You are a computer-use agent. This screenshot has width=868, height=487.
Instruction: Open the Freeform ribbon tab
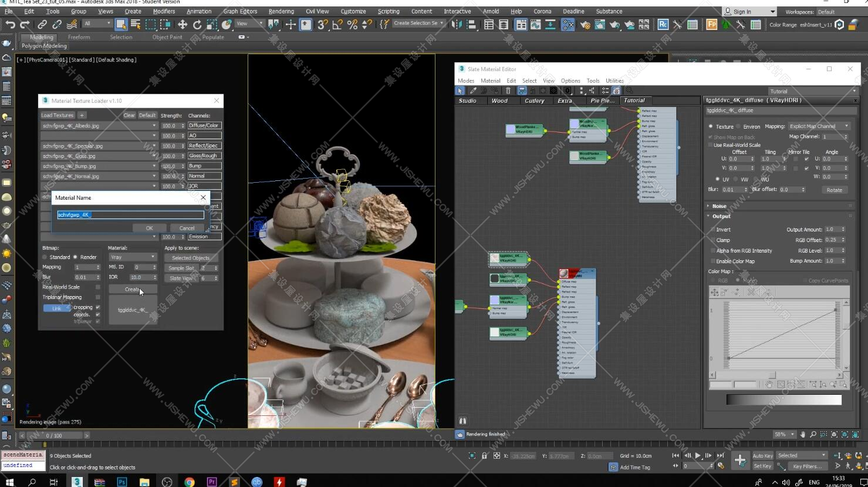click(79, 37)
